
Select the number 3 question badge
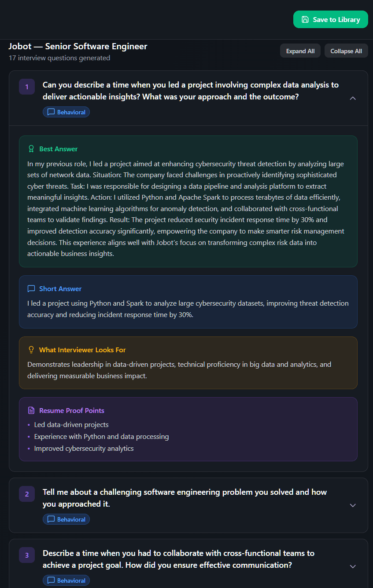tap(27, 555)
